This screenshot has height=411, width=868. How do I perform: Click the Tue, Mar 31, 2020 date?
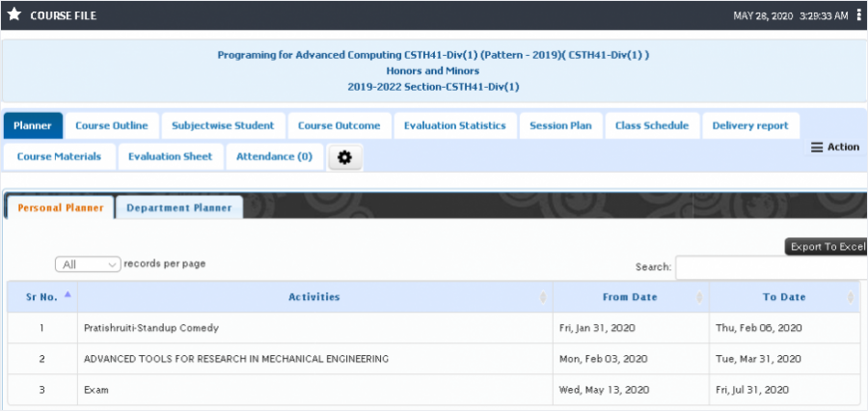(758, 359)
